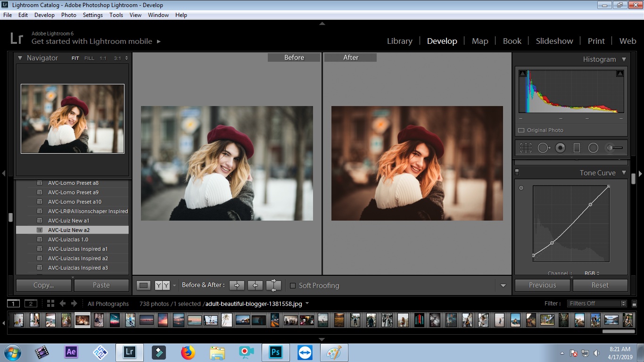Click the Copy... button
644x362 pixels.
click(x=44, y=285)
